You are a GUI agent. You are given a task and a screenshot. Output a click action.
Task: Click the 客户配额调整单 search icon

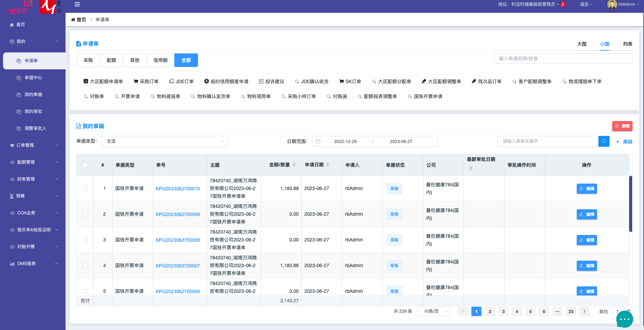[515, 81]
